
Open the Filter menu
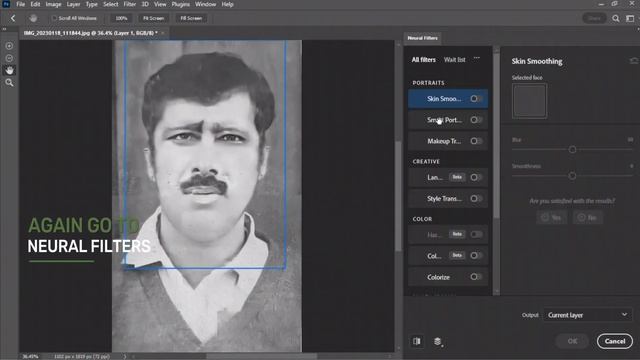[130, 4]
